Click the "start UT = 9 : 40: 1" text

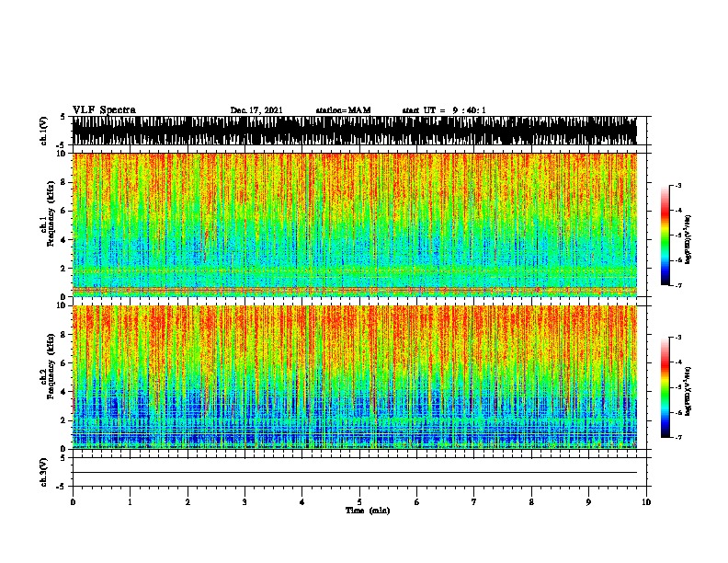pos(444,110)
